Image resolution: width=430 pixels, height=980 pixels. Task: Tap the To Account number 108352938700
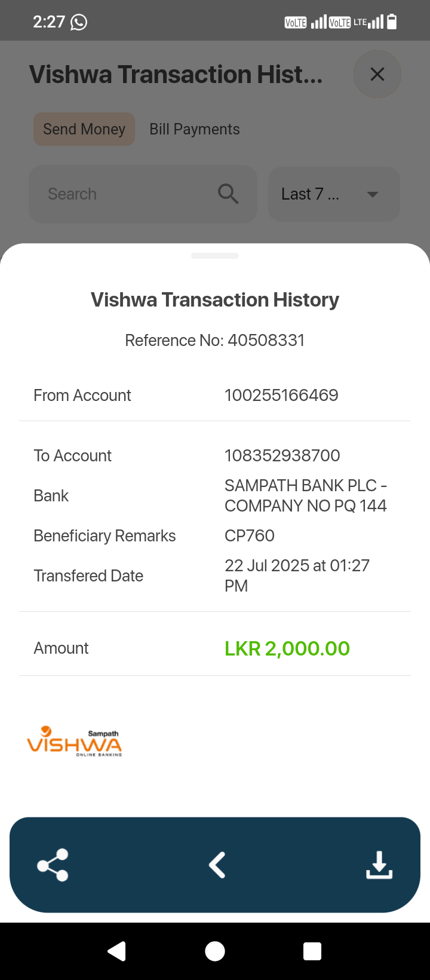coord(282,455)
